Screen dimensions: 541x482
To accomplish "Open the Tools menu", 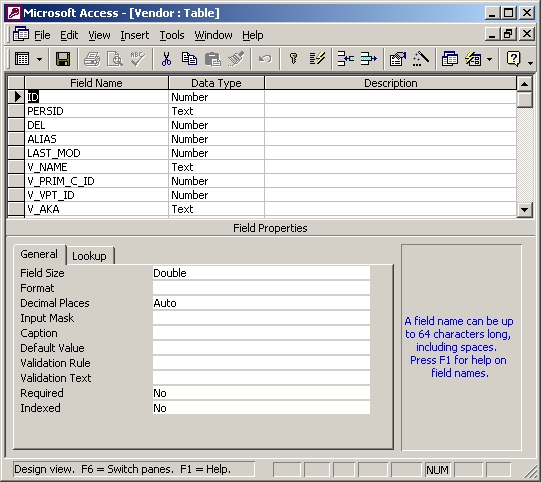I will 171,35.
